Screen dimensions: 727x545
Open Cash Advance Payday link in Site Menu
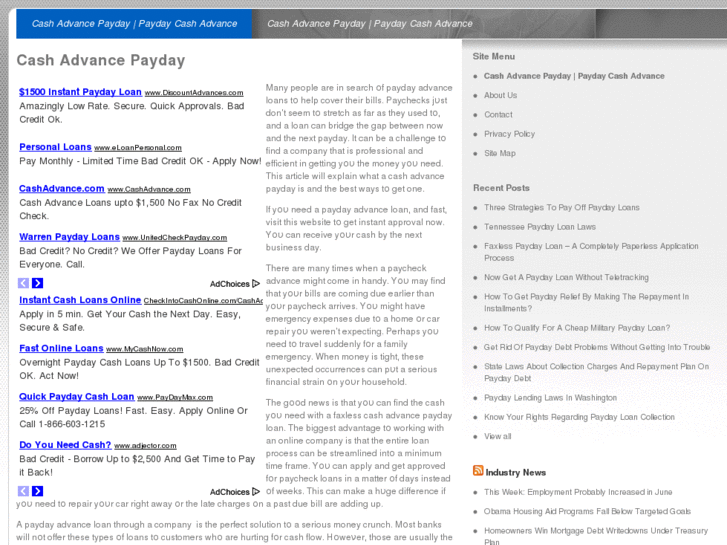coord(574,76)
